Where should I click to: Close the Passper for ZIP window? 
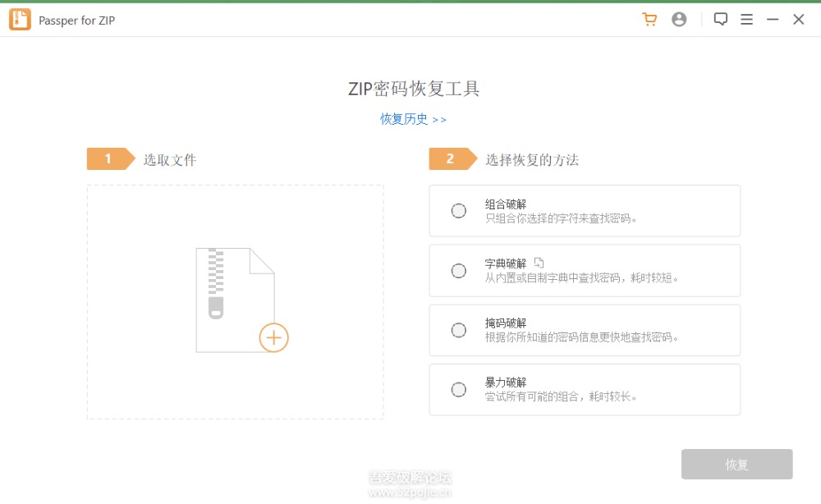pyautogui.click(x=798, y=20)
